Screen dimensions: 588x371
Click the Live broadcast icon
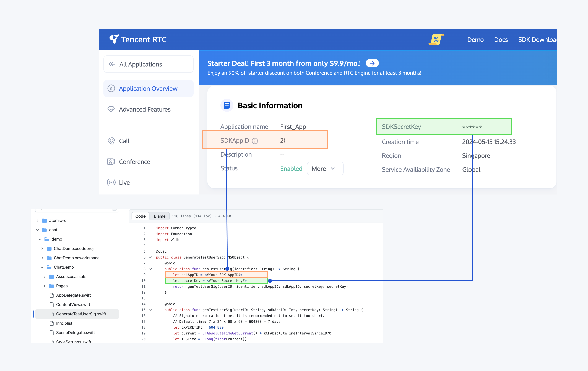click(111, 182)
